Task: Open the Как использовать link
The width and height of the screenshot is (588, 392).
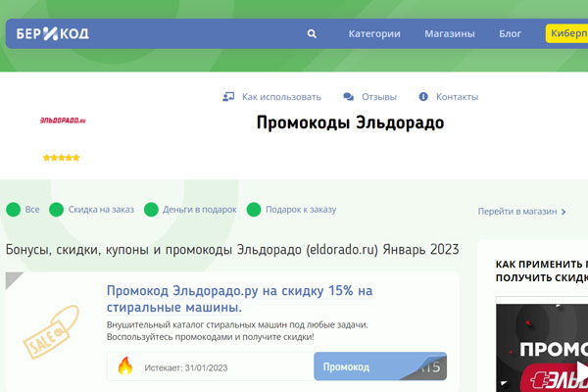Action: pos(281,97)
